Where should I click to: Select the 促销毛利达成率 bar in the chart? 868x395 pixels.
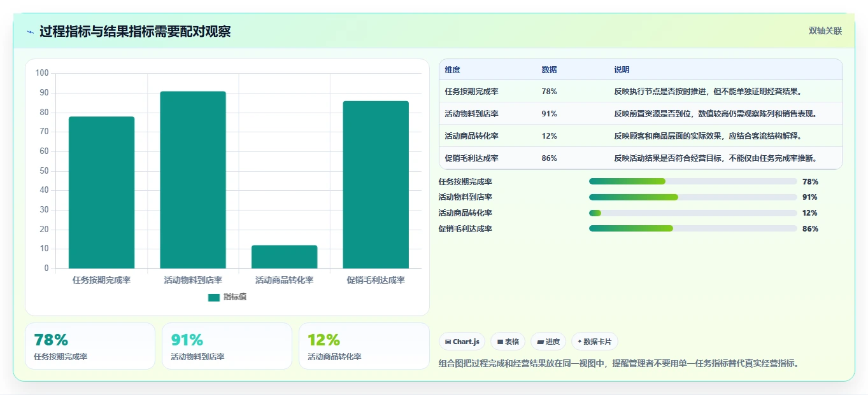point(376,184)
